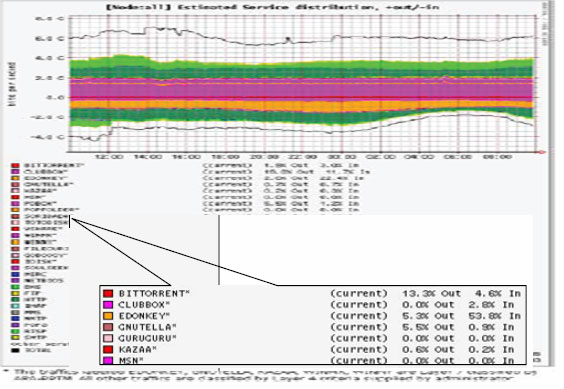Click the 5.5% Out value for GNUTELLA

pos(428,327)
